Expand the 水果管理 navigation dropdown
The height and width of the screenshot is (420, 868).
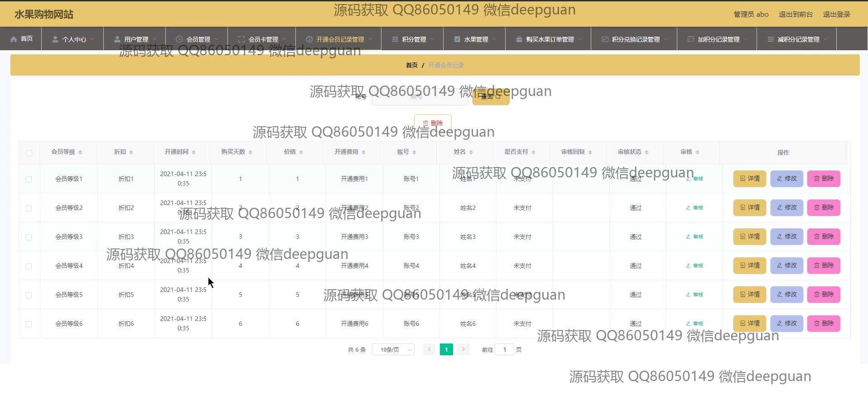click(x=475, y=39)
